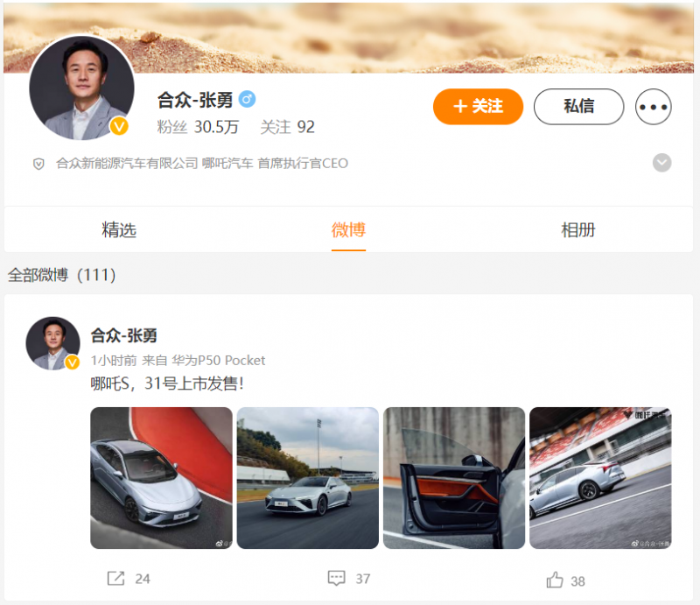Open the three-dot more options button

coord(653,107)
